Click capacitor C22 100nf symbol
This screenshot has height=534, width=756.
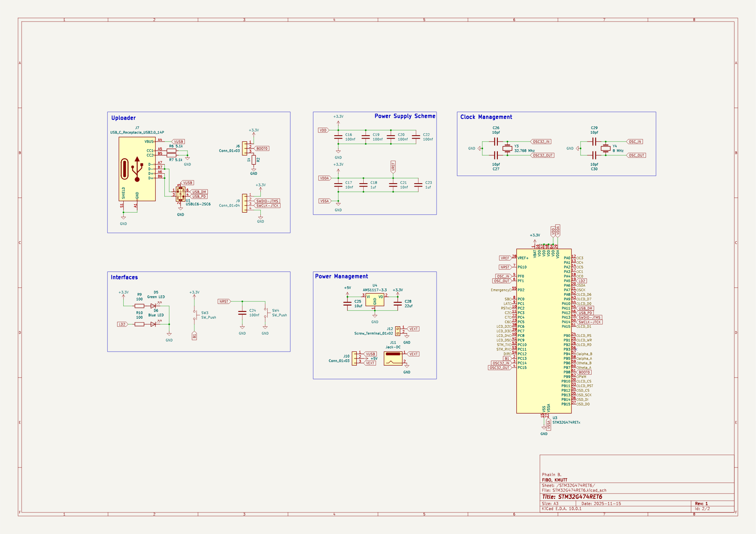tap(416, 137)
